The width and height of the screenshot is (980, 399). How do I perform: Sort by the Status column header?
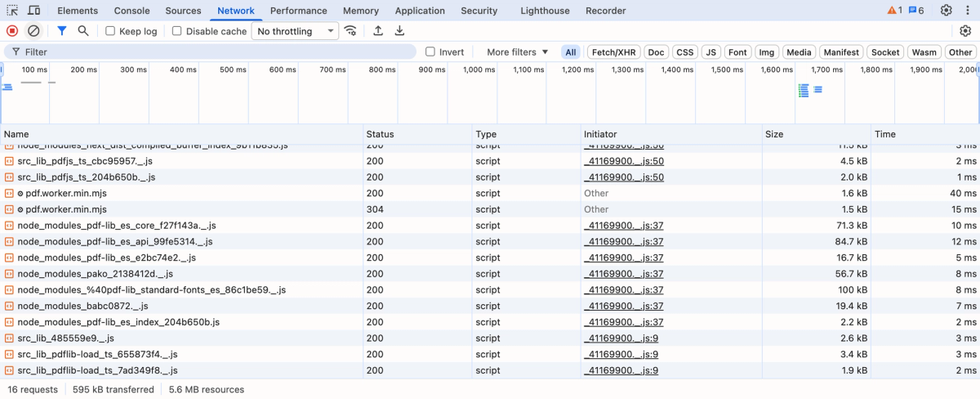coord(417,133)
